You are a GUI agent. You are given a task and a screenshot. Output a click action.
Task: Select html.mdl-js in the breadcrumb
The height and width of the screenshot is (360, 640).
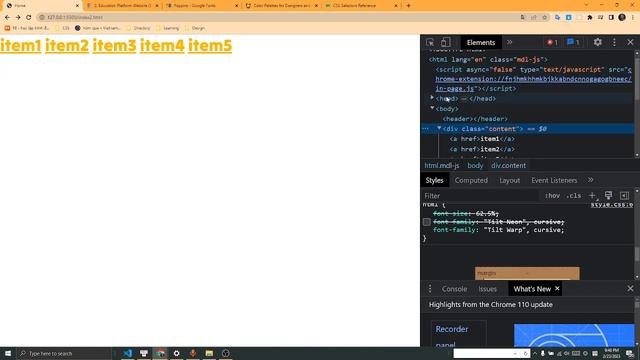[x=442, y=165]
